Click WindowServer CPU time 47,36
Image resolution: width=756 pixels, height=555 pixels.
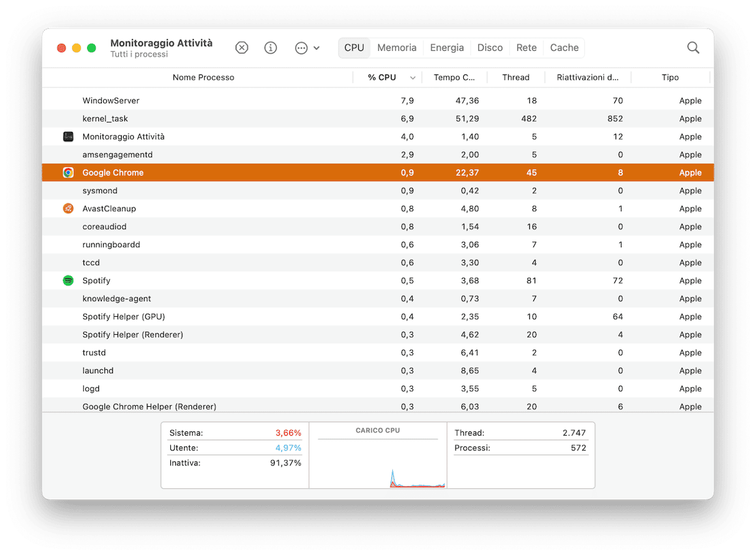coord(467,101)
